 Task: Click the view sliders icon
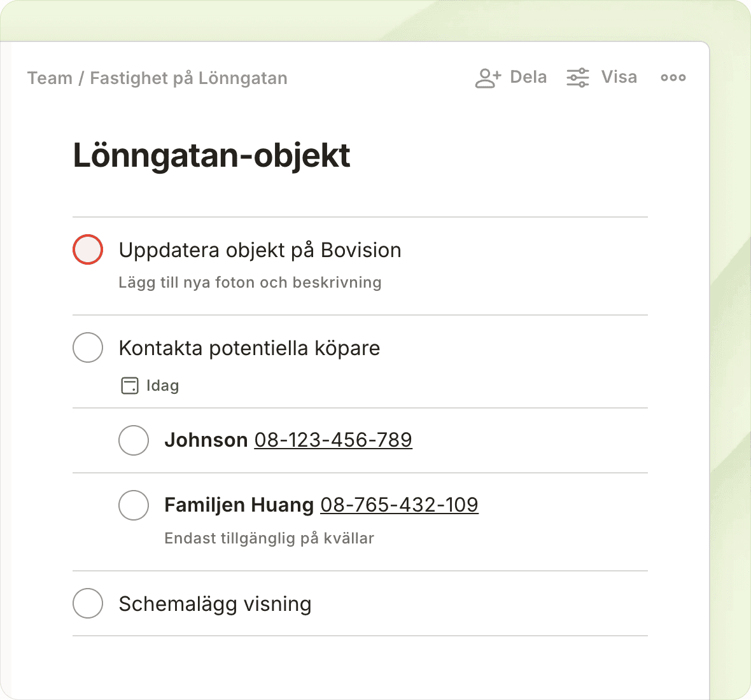point(578,78)
